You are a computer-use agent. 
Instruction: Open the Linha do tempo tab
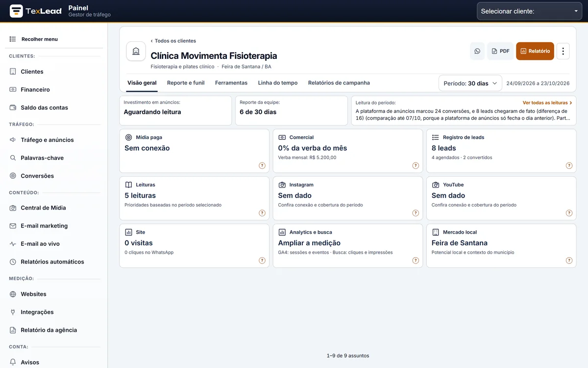point(278,83)
